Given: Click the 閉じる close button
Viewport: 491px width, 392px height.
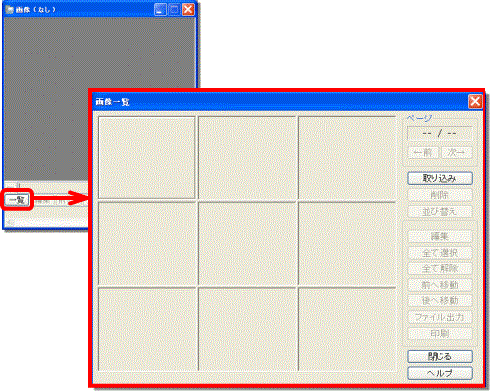Looking at the screenshot, I should click(x=440, y=356).
